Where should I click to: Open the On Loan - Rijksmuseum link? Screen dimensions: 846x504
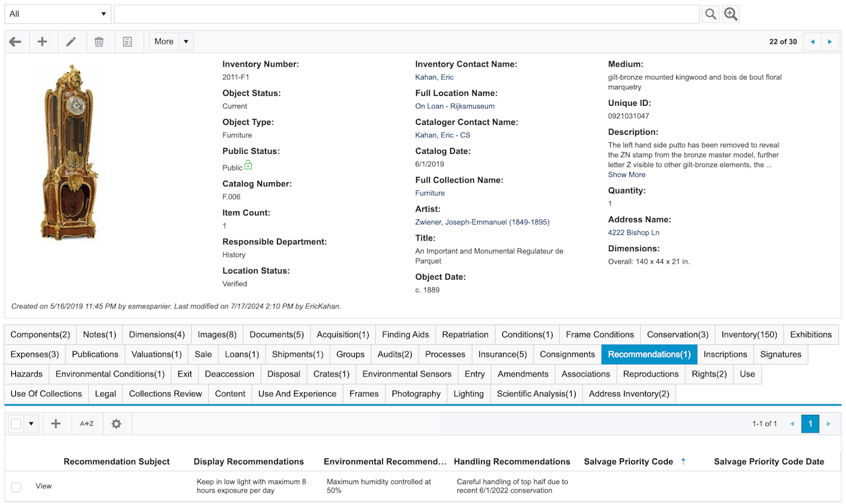[455, 106]
